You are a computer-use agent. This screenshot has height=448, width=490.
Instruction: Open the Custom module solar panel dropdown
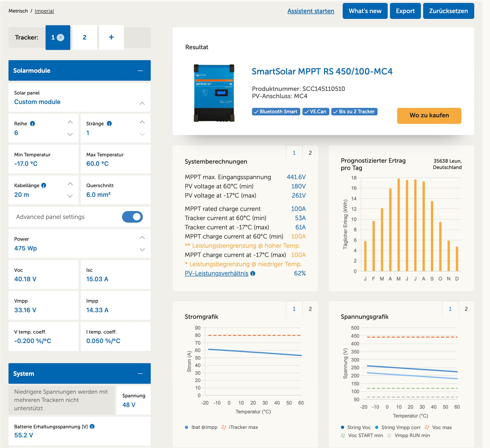coord(142,103)
